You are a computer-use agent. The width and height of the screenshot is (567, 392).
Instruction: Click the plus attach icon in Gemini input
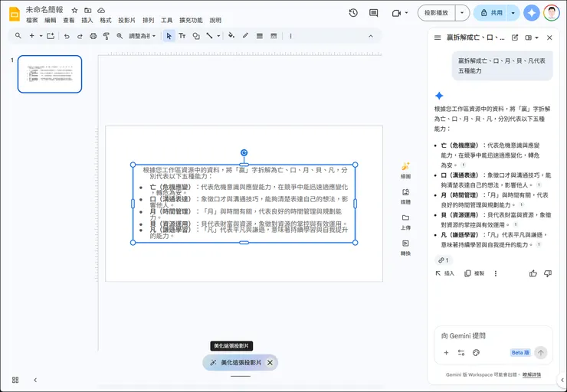tap(446, 353)
